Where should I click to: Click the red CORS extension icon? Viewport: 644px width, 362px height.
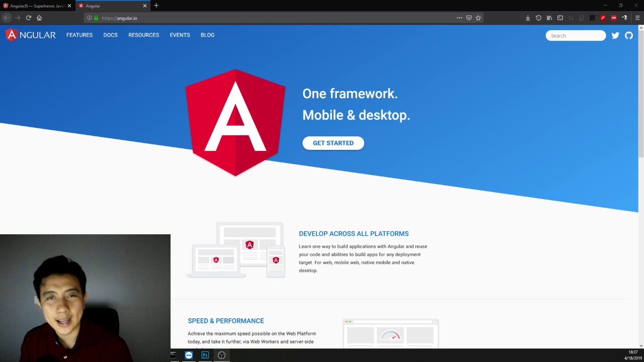pos(614,18)
